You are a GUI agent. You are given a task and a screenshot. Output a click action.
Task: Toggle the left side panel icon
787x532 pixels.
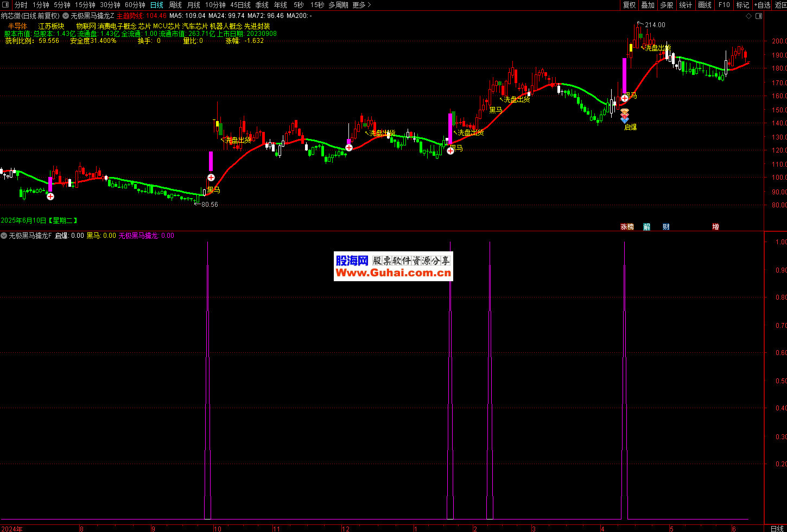point(5,5)
